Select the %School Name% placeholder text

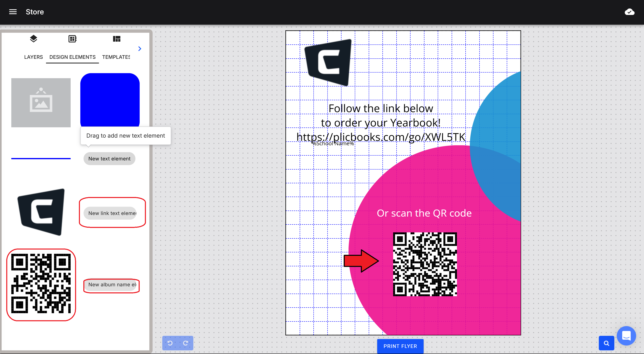333,143
